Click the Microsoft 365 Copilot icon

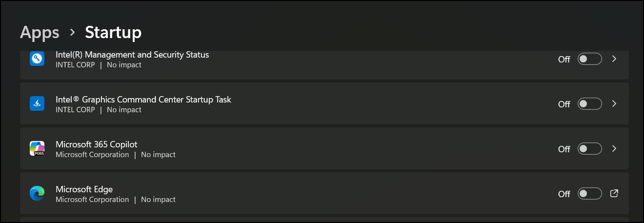[x=37, y=148]
